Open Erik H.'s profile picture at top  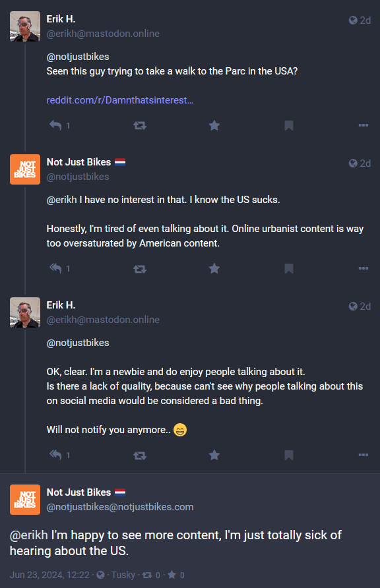[25, 26]
